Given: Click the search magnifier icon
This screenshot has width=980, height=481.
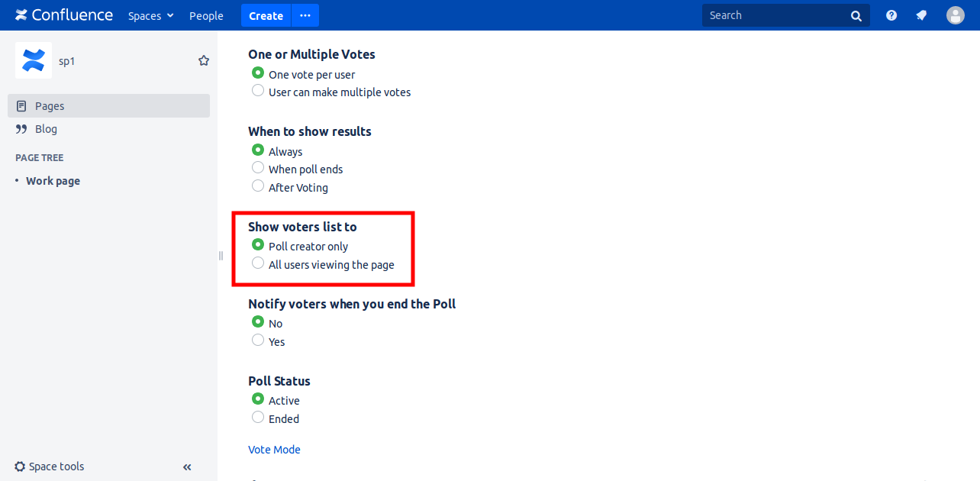Looking at the screenshot, I should pyautogui.click(x=856, y=15).
